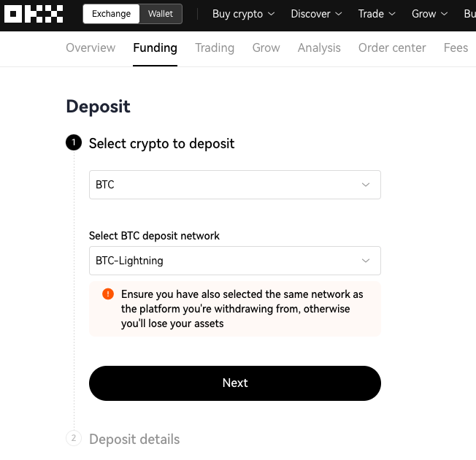Open the Fees tab
The image size is (476, 460).
pos(456,47)
